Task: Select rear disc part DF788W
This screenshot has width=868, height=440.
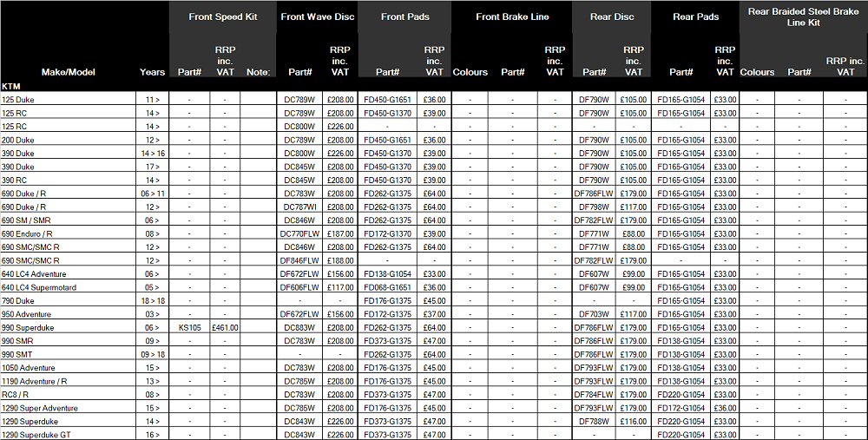Action: pyautogui.click(x=594, y=422)
